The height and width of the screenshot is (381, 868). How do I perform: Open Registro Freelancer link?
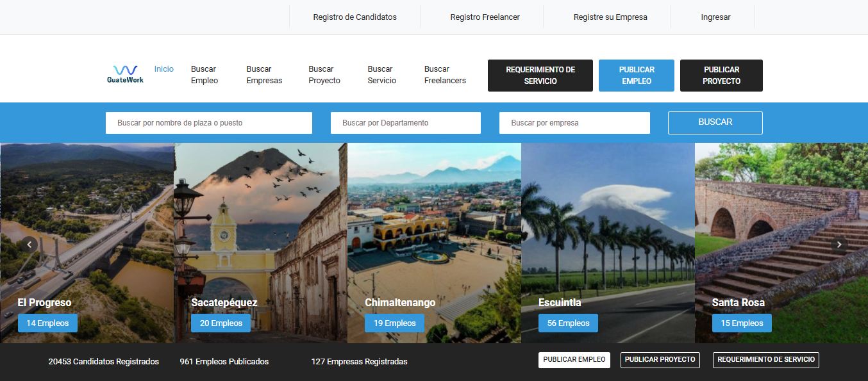[x=485, y=17]
